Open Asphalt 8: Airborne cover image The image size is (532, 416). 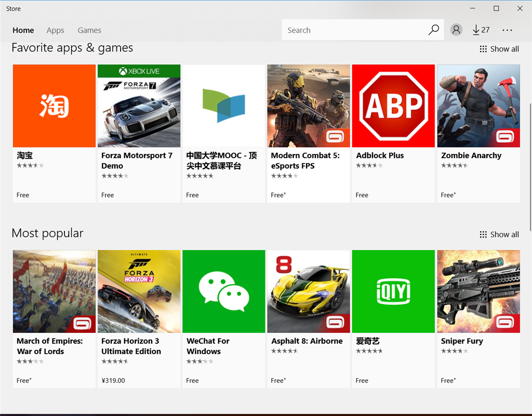(309, 291)
